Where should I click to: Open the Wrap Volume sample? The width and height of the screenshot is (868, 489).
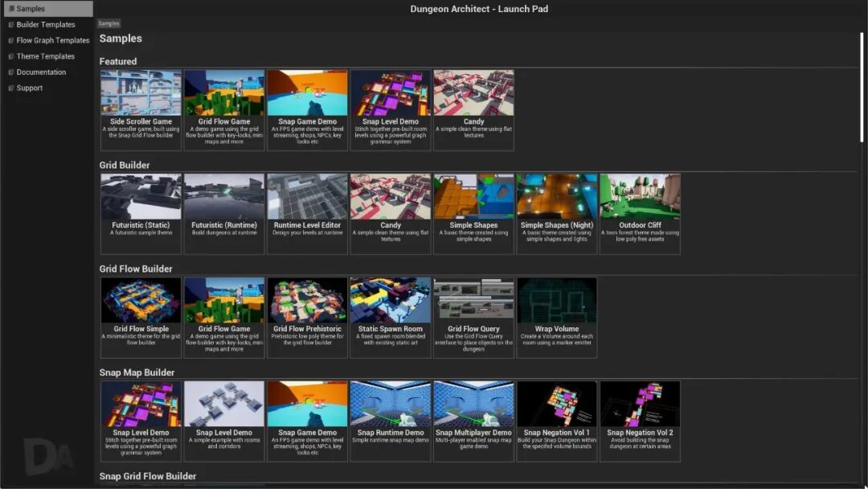pos(557,318)
